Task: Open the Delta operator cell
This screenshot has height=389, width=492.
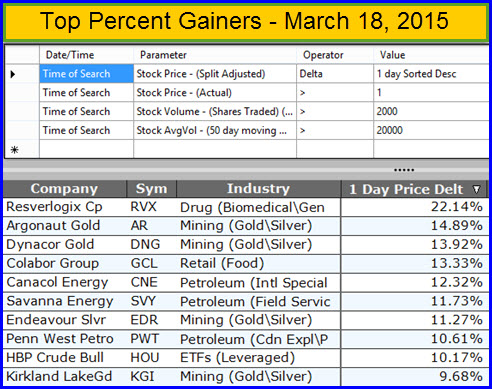Action: pos(335,74)
